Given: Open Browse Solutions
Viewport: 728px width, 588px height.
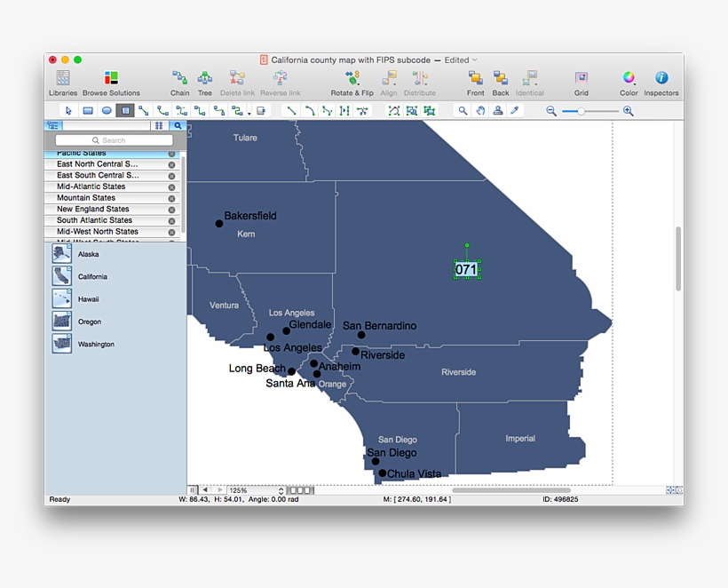Looking at the screenshot, I should click(111, 83).
